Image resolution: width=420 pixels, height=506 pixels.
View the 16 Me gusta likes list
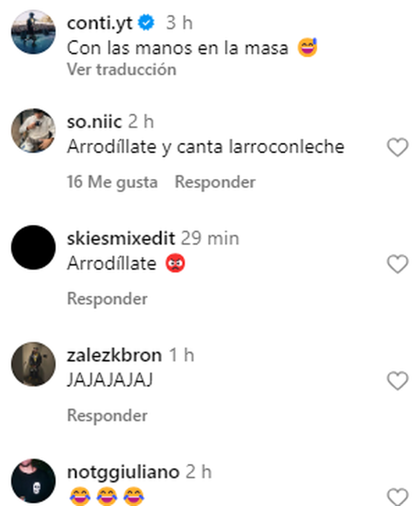point(112,182)
